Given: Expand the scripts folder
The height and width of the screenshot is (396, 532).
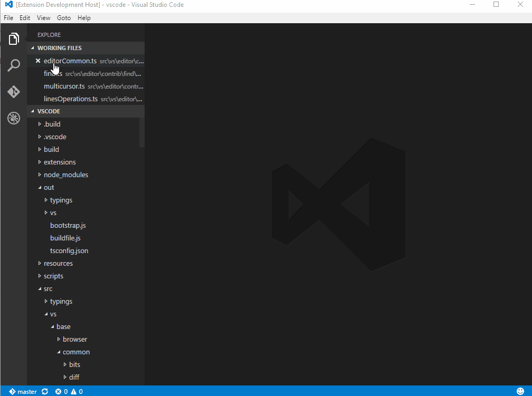Looking at the screenshot, I should pyautogui.click(x=40, y=276).
